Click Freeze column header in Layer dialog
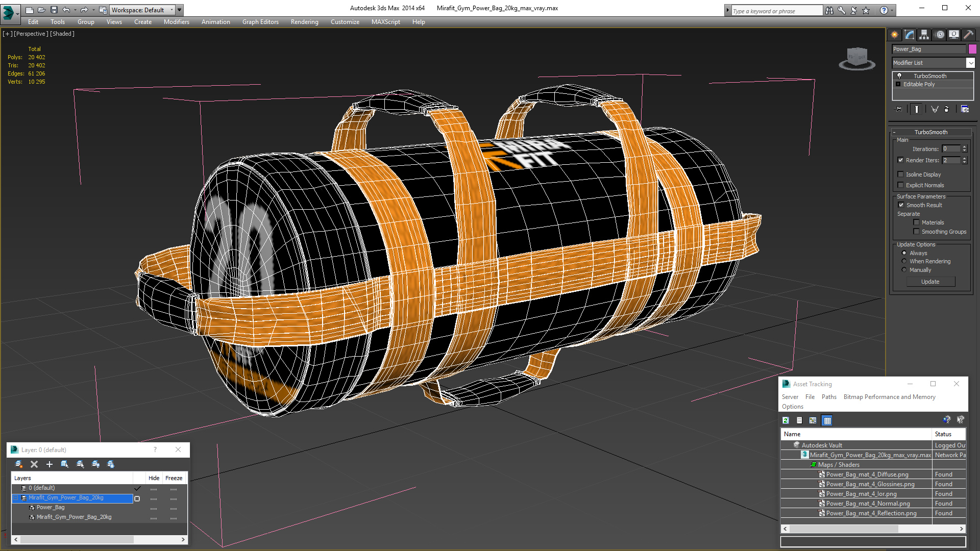This screenshot has height=551, width=980. click(x=174, y=478)
